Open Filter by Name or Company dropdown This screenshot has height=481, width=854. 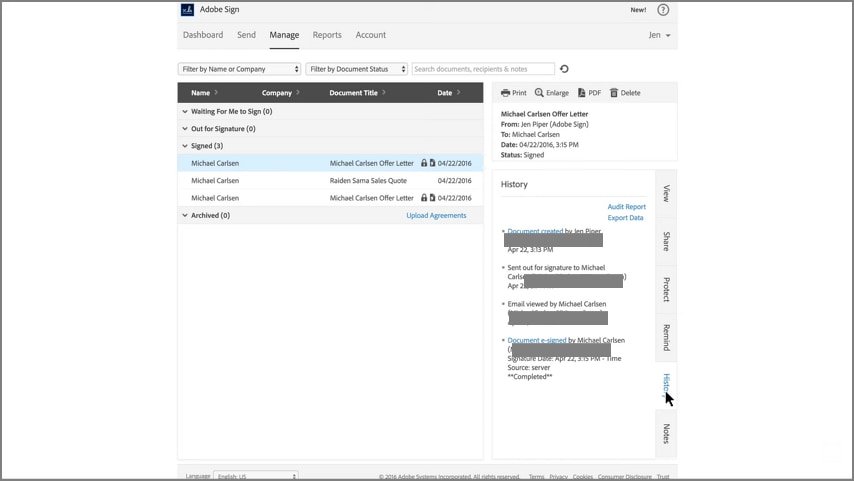[239, 69]
